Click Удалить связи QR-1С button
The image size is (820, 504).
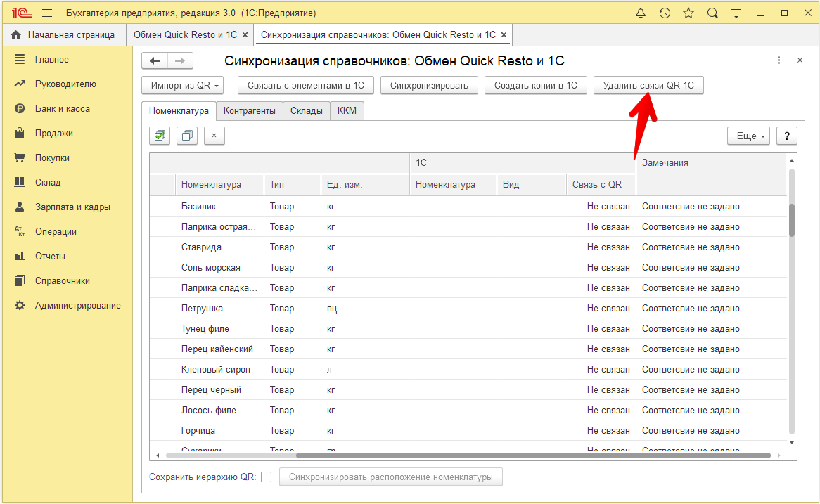(x=648, y=85)
